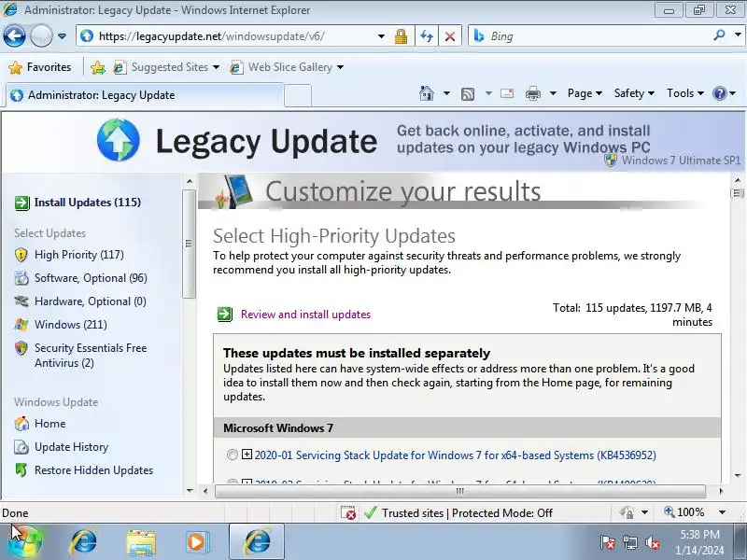Click the greyed Forward navigation button
Image resolution: width=747 pixels, height=560 pixels.
pos(41,35)
